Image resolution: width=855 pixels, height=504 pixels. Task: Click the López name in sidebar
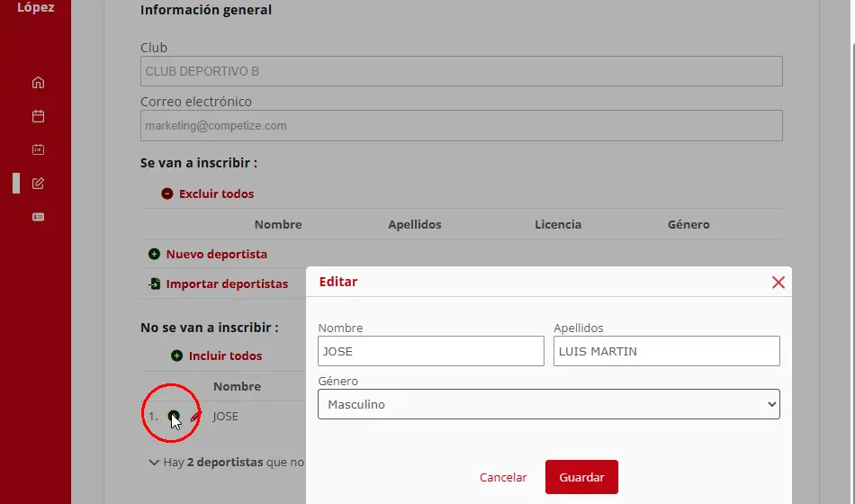(35, 7)
